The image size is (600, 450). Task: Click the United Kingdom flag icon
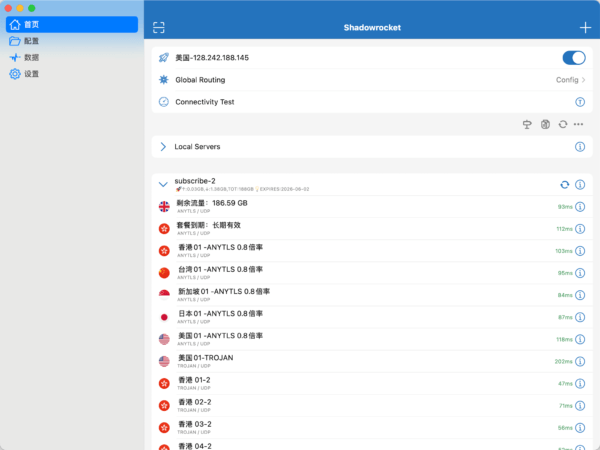point(164,207)
